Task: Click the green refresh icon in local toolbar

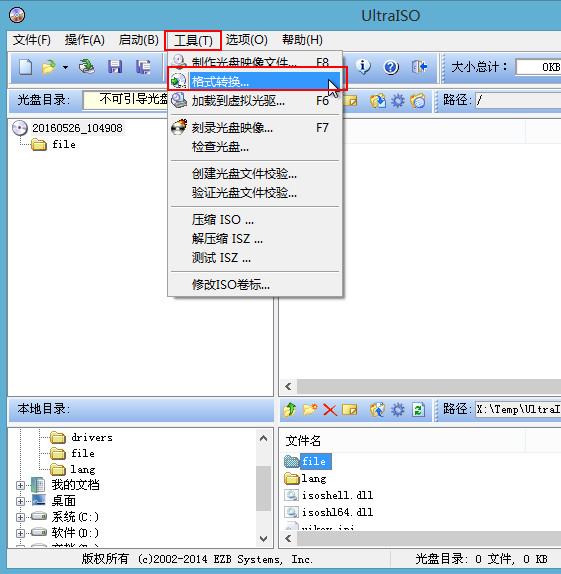Action: point(418,410)
